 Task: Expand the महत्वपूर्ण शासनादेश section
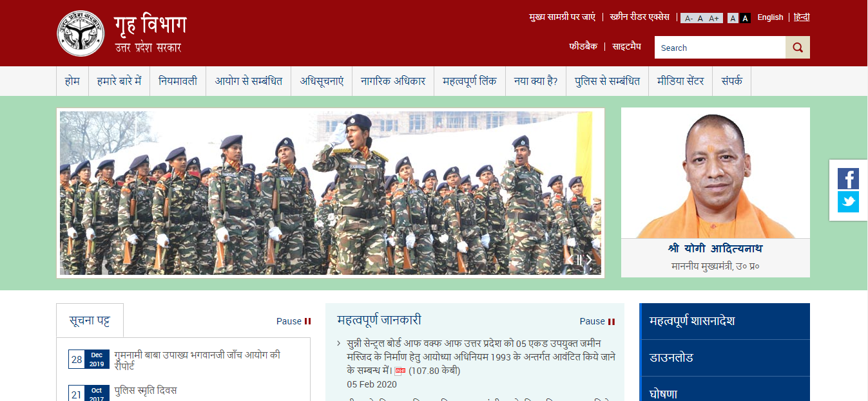[724, 321]
